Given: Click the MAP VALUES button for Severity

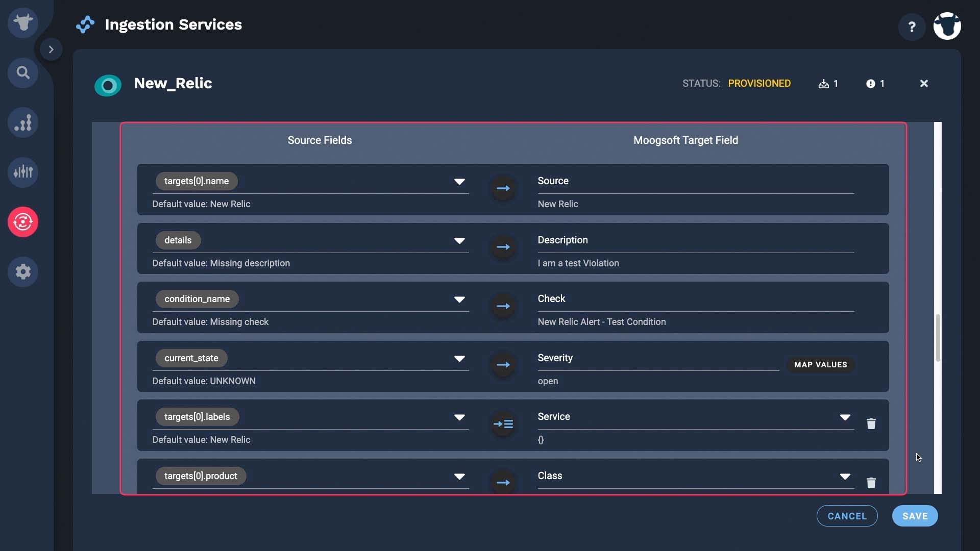Looking at the screenshot, I should coord(820,365).
